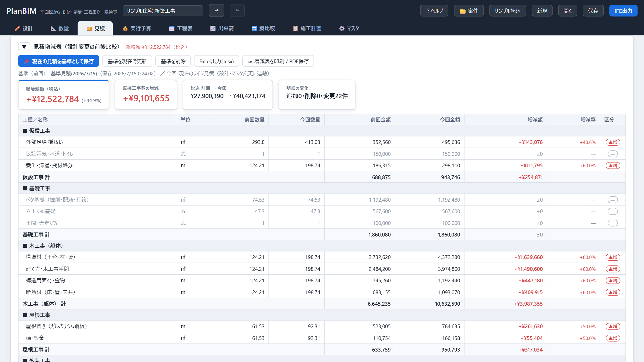Click Excel出力(.xlsx) button
644x362 pixels.
[x=216, y=61]
